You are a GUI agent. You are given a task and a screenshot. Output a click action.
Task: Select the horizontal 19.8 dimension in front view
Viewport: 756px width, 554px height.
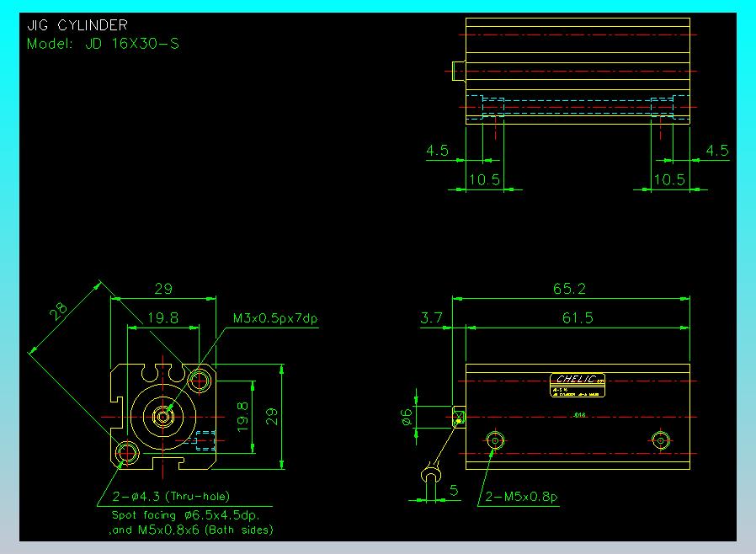pyautogui.click(x=163, y=317)
